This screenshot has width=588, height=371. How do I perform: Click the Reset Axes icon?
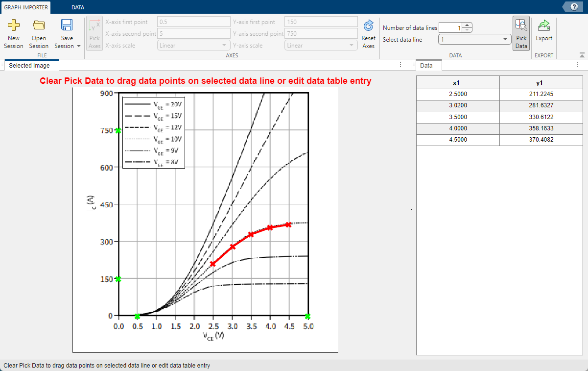coord(368,25)
